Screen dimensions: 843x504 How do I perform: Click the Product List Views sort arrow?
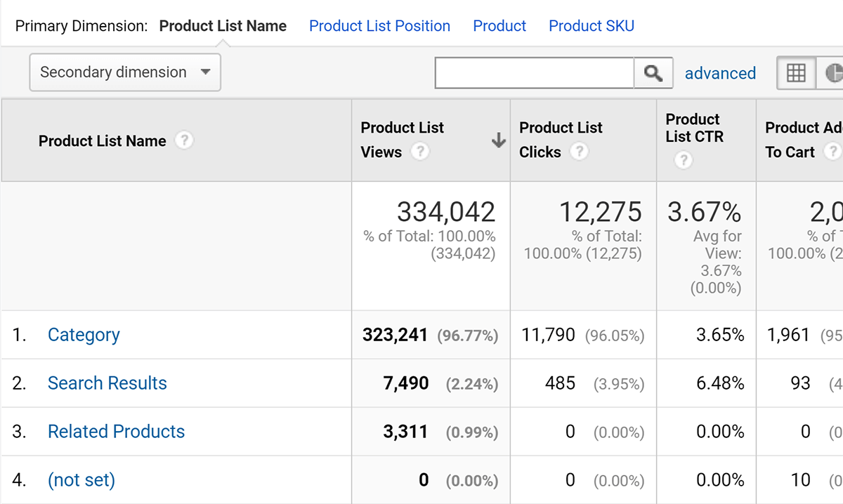pyautogui.click(x=498, y=140)
